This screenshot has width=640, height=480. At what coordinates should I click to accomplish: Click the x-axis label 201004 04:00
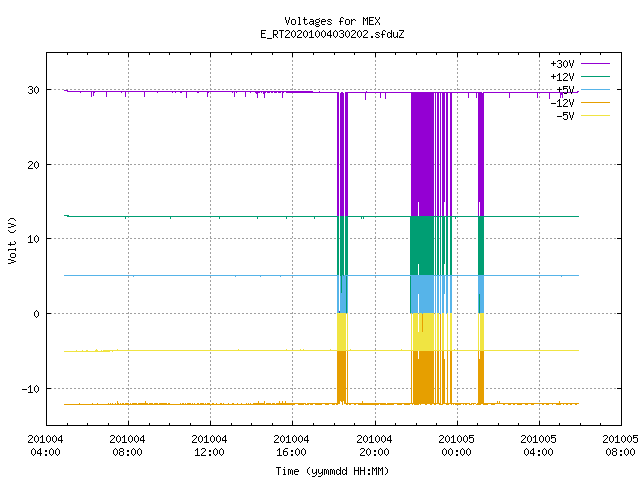coord(45,446)
